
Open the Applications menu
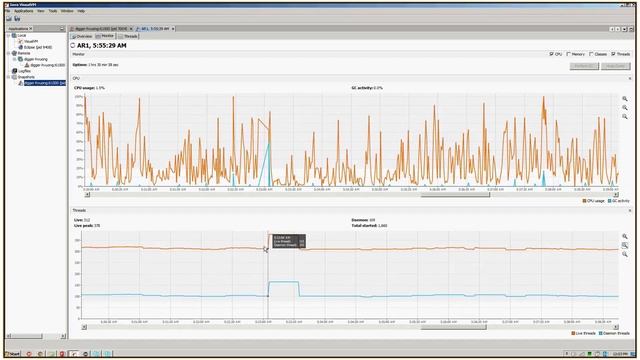[x=24, y=11]
